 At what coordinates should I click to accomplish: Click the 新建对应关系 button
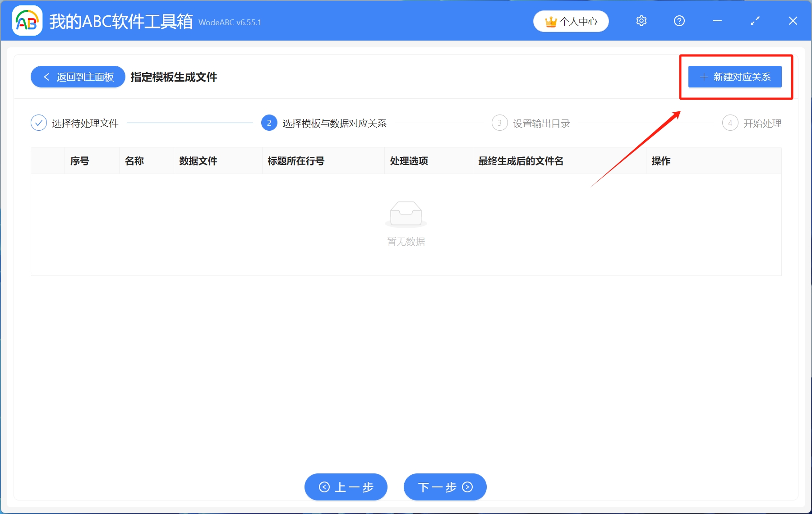pyautogui.click(x=735, y=77)
